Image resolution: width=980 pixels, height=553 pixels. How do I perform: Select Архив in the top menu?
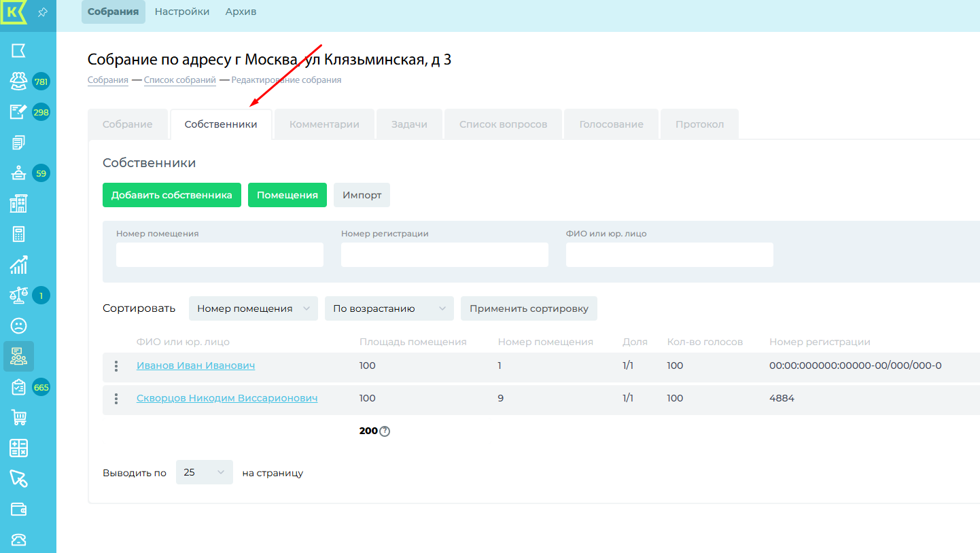[241, 12]
